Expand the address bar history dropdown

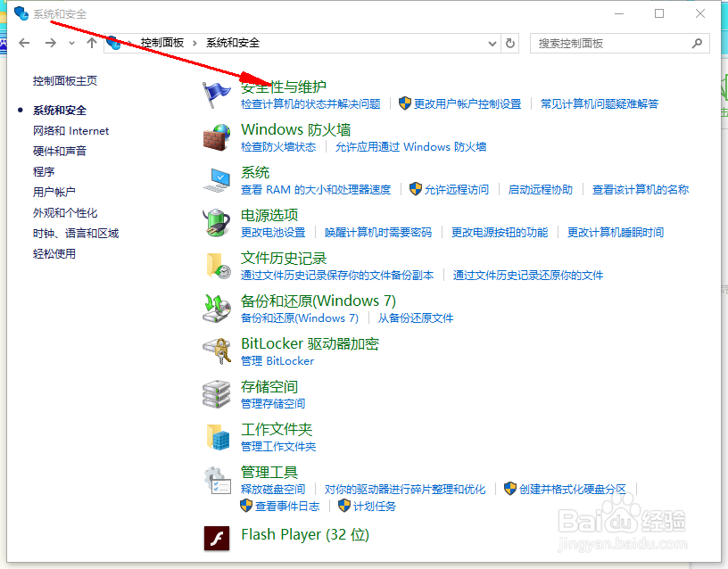coord(492,44)
